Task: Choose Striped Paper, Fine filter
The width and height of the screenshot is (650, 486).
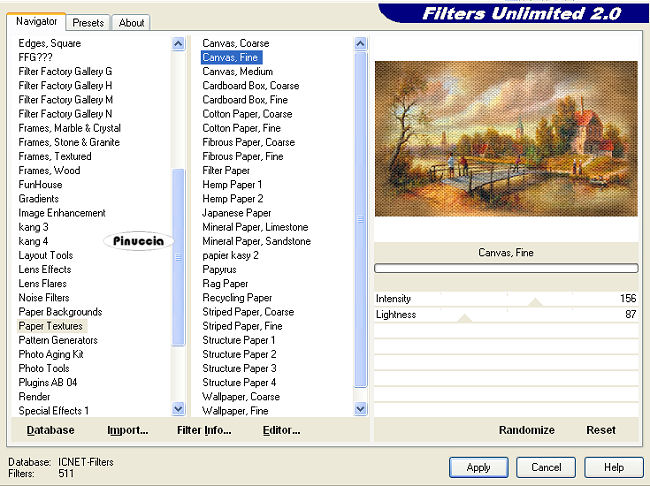Action: (242, 326)
